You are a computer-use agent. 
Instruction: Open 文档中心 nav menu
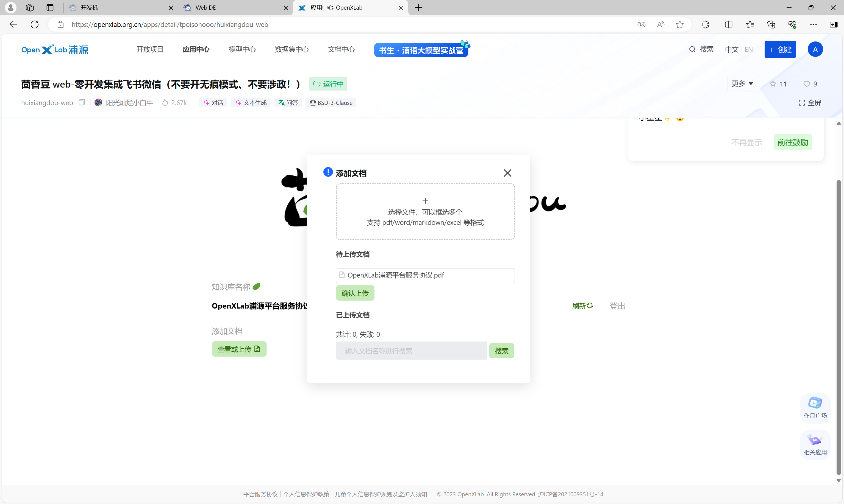(x=341, y=50)
